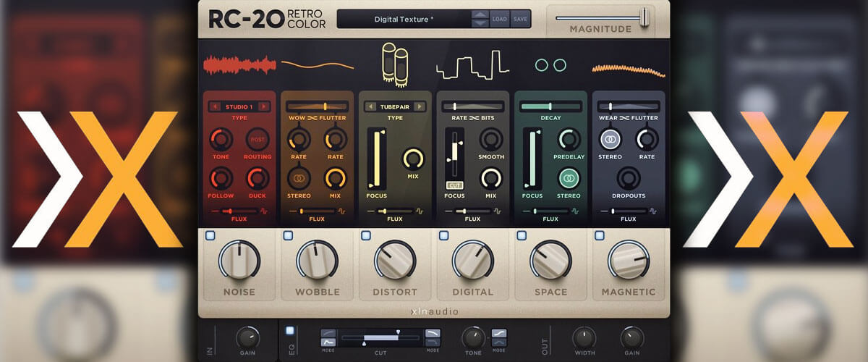Toggle Stereo in the Space module

point(569,178)
